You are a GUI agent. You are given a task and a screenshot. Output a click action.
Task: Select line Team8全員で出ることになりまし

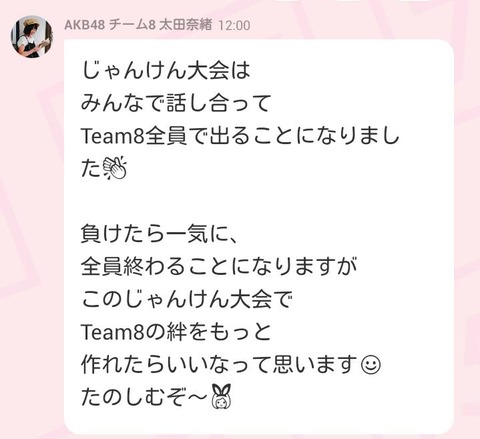pos(240,136)
